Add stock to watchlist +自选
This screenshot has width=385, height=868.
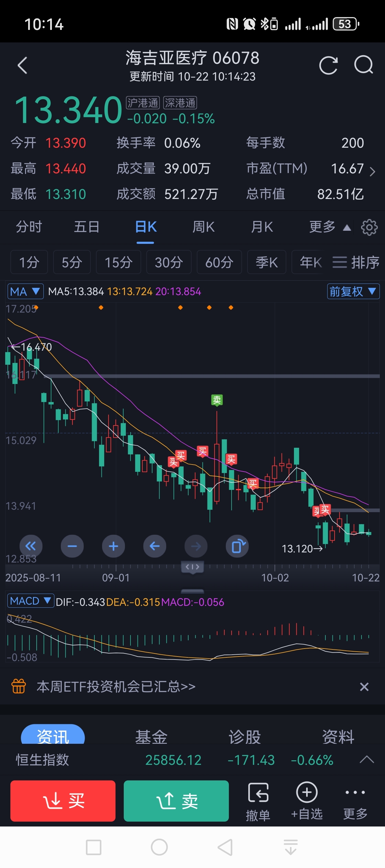[x=307, y=801]
